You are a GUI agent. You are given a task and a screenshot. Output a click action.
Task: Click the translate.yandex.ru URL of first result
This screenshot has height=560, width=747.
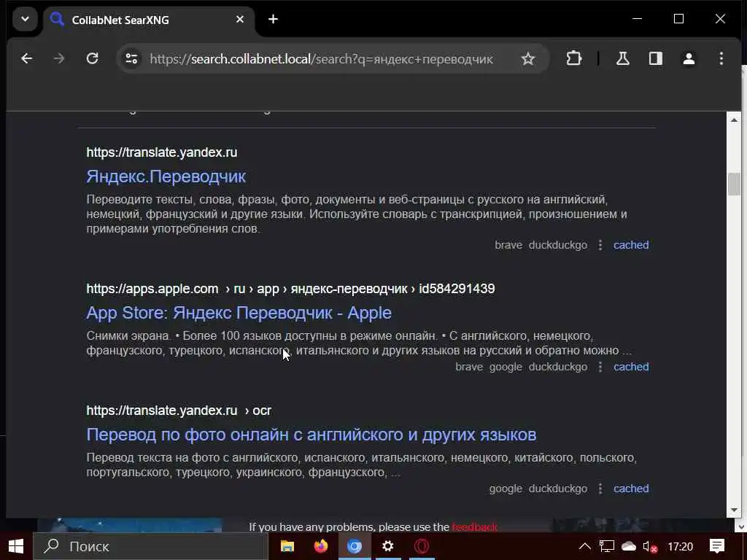(161, 152)
